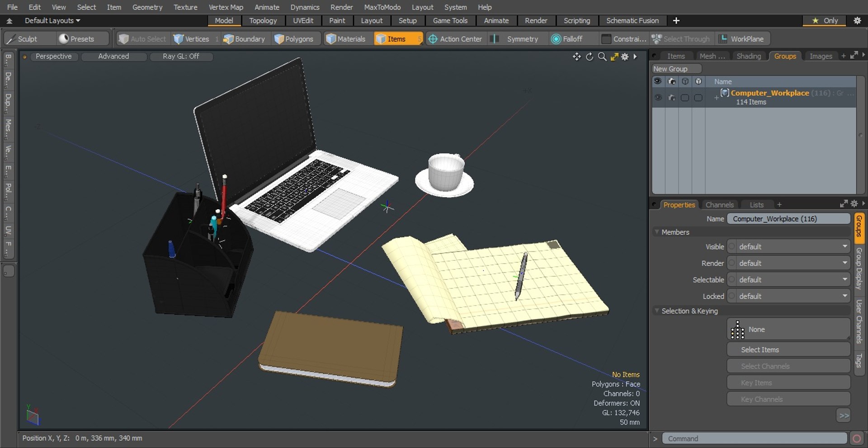Image resolution: width=868 pixels, height=448 pixels.
Task: Click the Command input field
Action: [x=754, y=439]
